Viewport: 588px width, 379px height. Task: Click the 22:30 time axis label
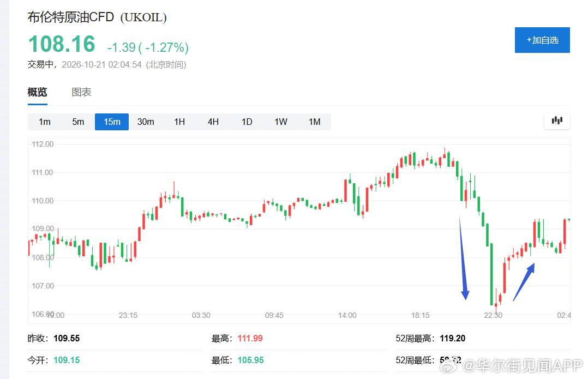(493, 315)
